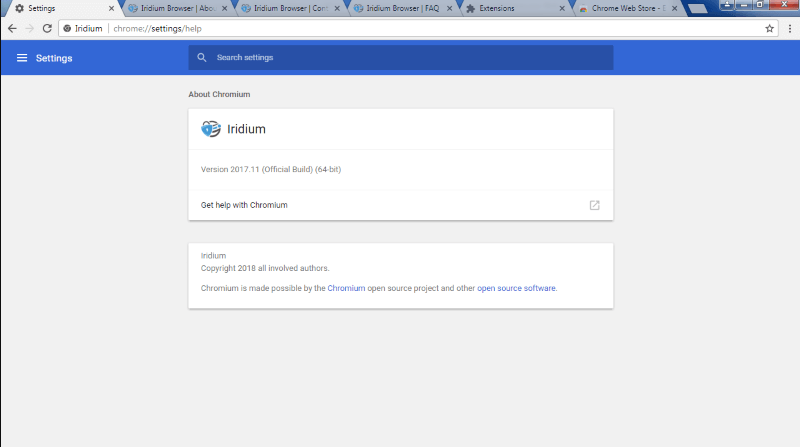The width and height of the screenshot is (800, 447).
Task: Switch to the Chrome Web Store tab
Action: coord(628,8)
